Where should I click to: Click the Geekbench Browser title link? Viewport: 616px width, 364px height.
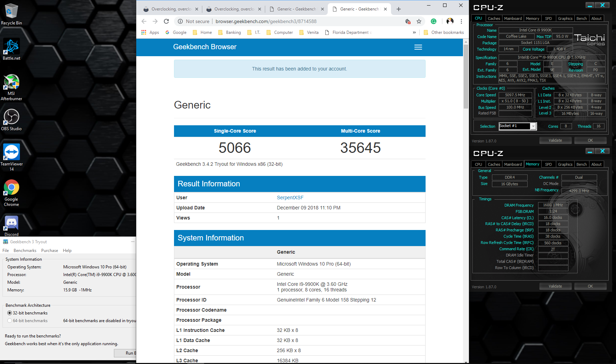[x=205, y=47]
